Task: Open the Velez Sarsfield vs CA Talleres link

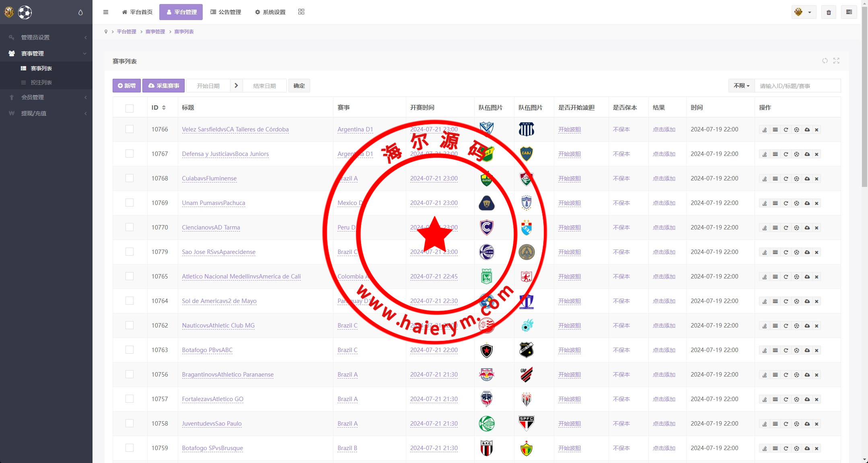Action: coord(235,129)
